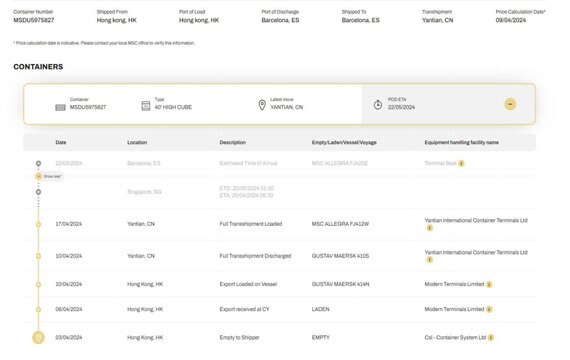Click the Description column header
The height and width of the screenshot is (360, 570).
click(x=233, y=143)
